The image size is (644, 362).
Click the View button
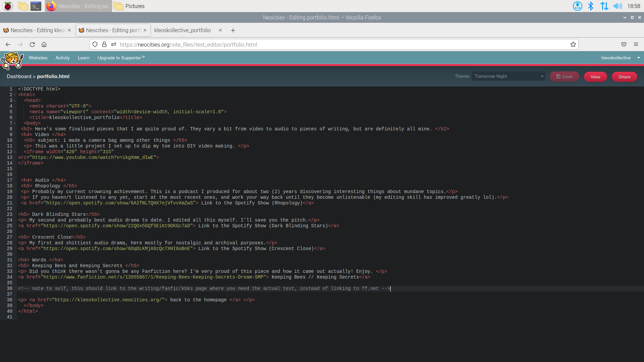(595, 77)
